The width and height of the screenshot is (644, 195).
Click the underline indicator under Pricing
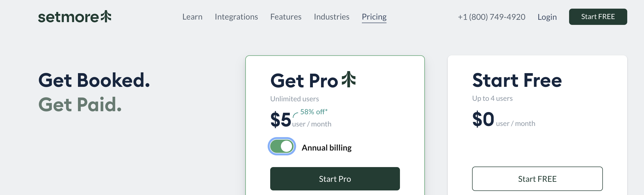click(374, 23)
